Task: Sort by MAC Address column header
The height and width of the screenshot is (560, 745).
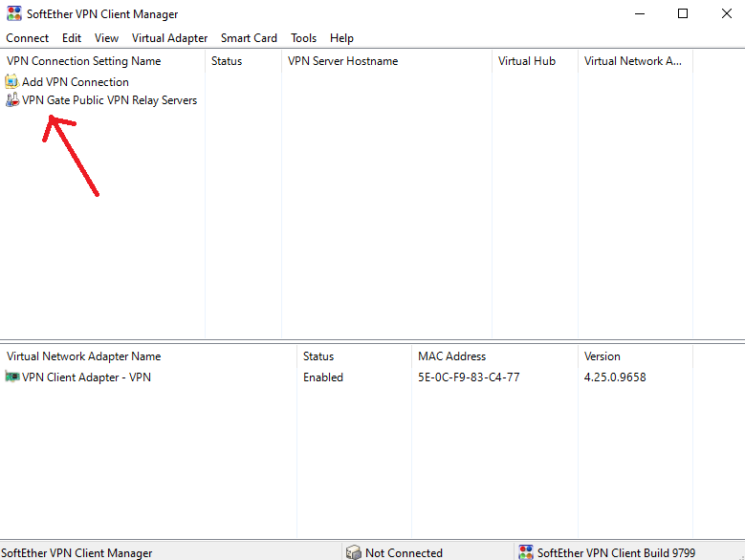Action: (495, 355)
